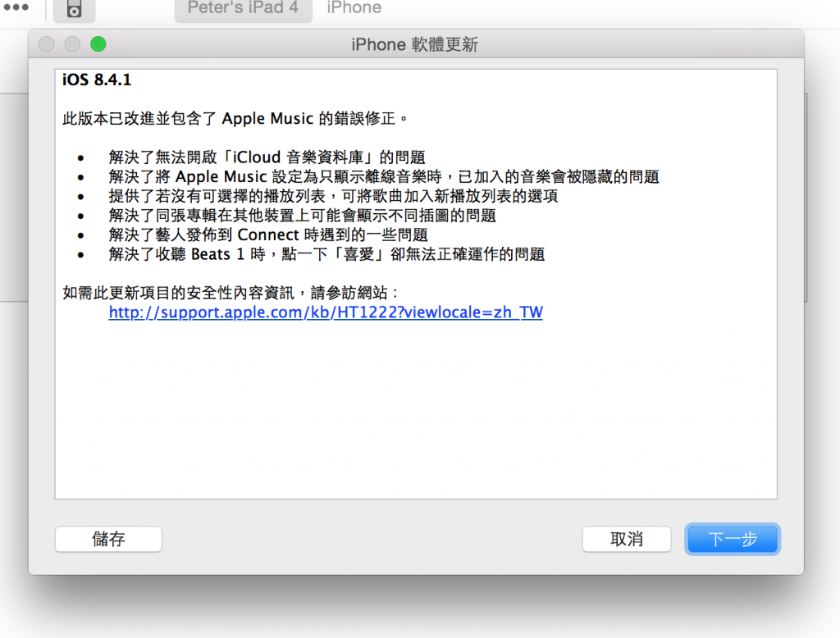
Task: Click the green zoom button of the dialog
Action: pyautogui.click(x=98, y=44)
